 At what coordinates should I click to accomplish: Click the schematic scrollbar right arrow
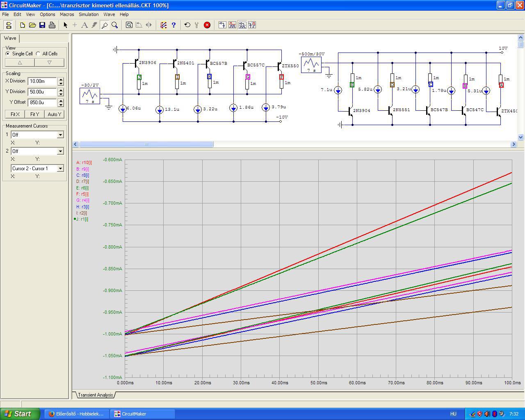click(514, 144)
